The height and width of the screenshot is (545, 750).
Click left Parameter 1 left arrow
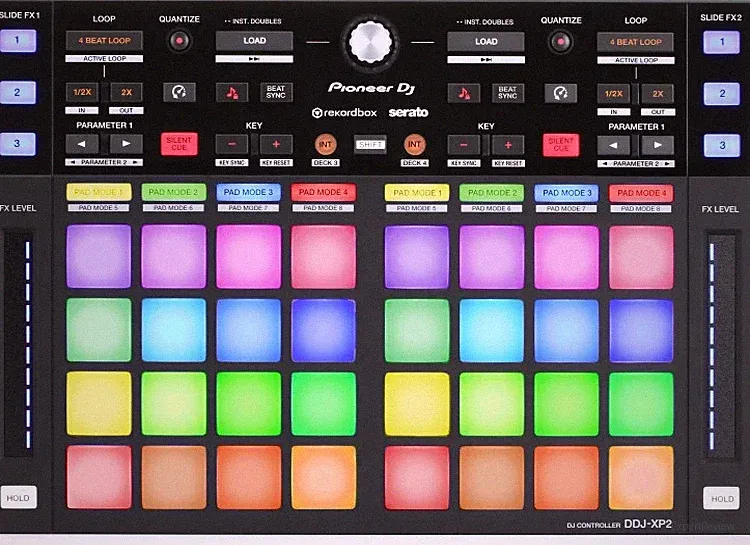(x=82, y=144)
